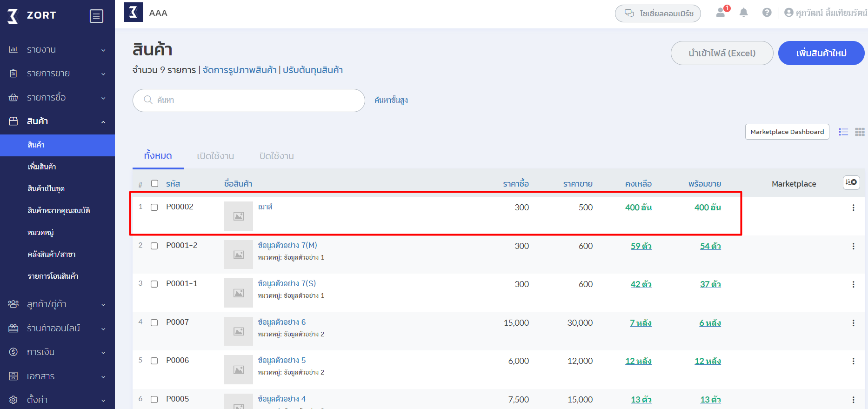This screenshot has width=868, height=409.
Task: Open the three-dot menu for P0005 row
Action: pyautogui.click(x=853, y=400)
